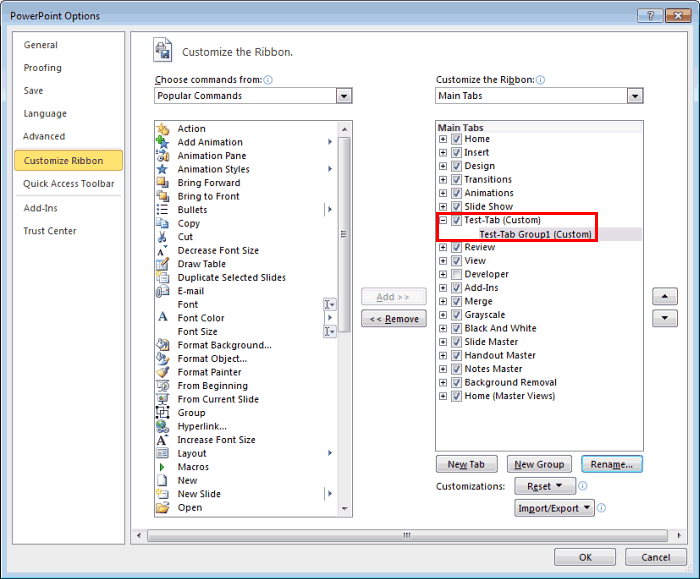Switch to the Proofing category
The image size is (700, 579).
[x=42, y=68]
